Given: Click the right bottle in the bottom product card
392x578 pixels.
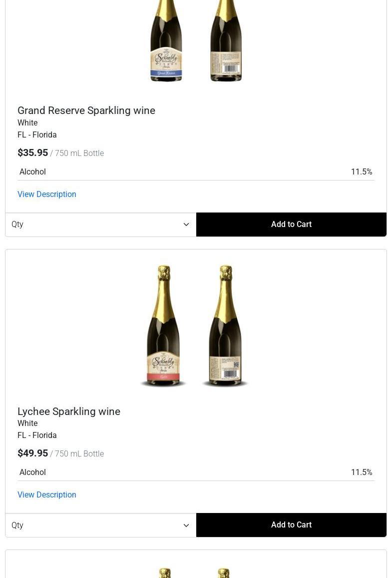Looking at the screenshot, I should pyautogui.click(x=224, y=573).
